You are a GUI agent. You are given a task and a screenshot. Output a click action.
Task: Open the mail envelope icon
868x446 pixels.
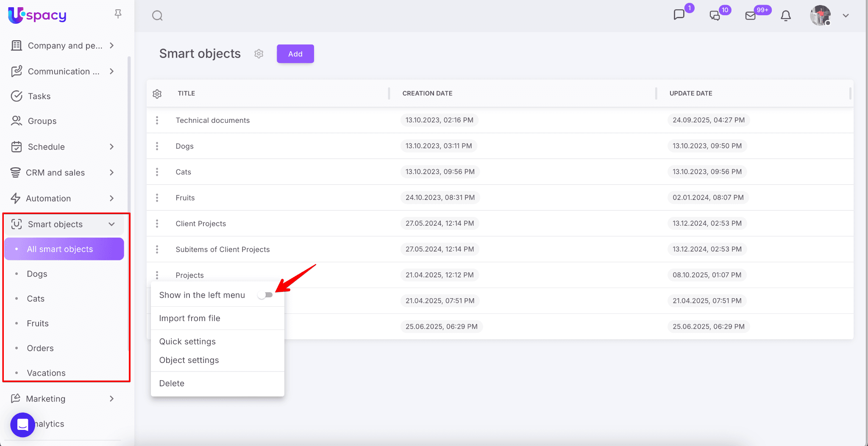pyautogui.click(x=750, y=16)
